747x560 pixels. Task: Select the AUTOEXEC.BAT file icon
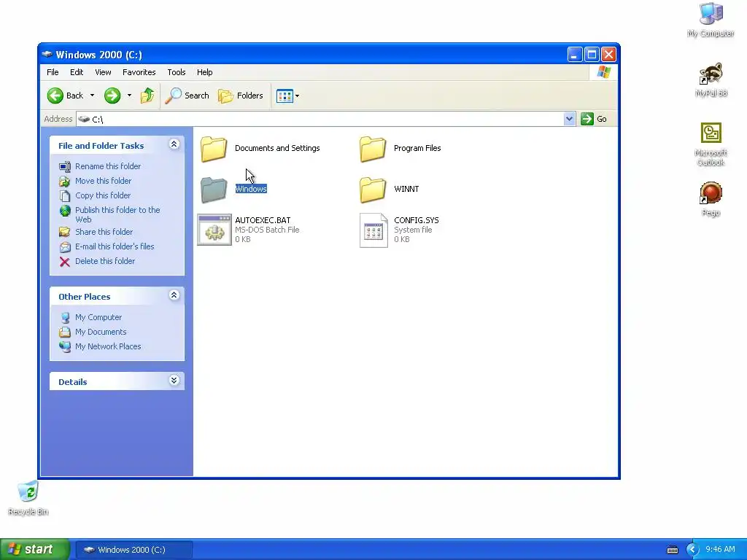tap(214, 230)
